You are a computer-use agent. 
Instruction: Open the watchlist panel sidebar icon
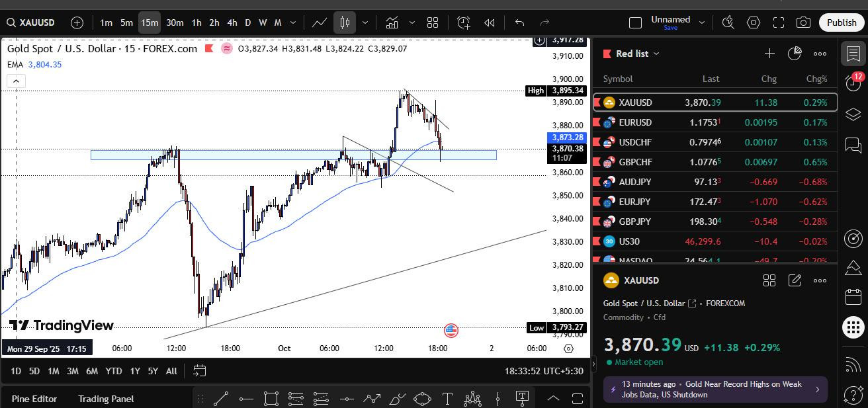click(x=853, y=53)
